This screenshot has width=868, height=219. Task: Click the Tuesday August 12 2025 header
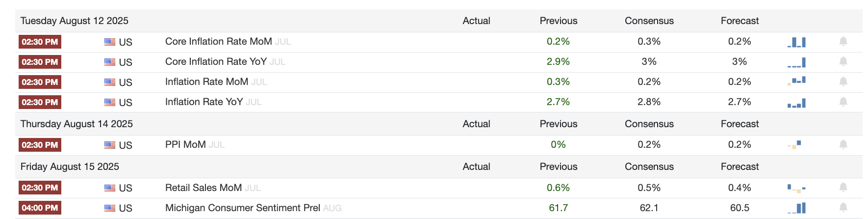click(x=75, y=21)
